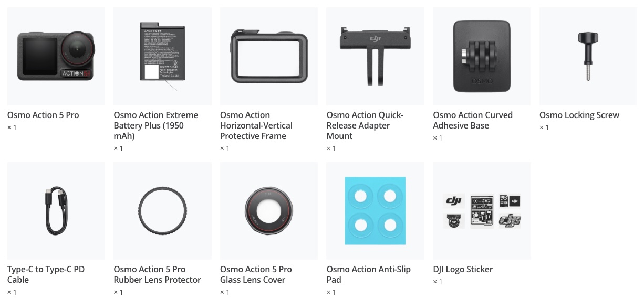Click the Quick-Release Adapter Mount picture
Viewport: 644px width, 299px height.
point(375,56)
